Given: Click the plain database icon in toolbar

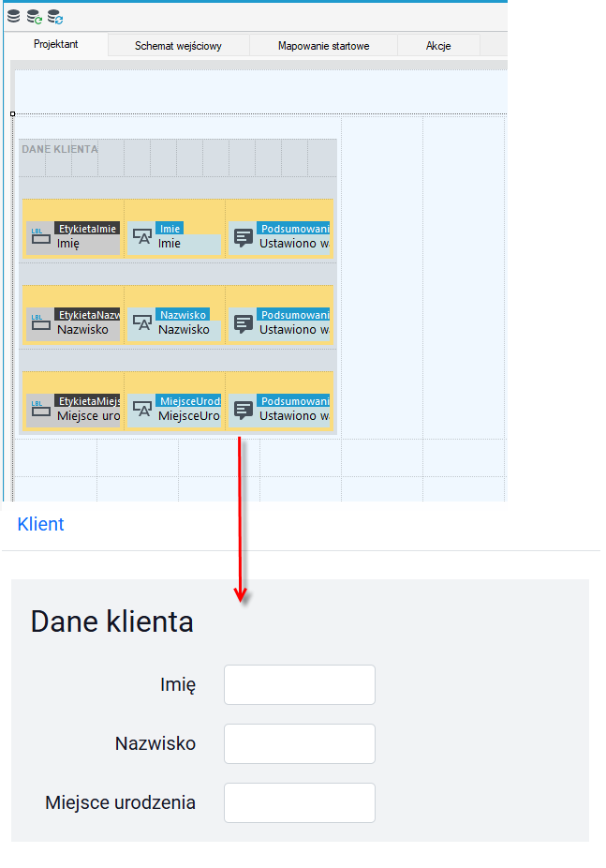Looking at the screenshot, I should point(13,17).
